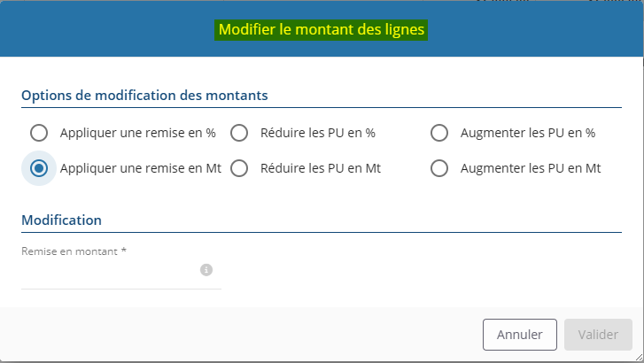Select the 'Appliquer une remise en %' radio button
Screen dimensions: 644x363
[x=38, y=133]
